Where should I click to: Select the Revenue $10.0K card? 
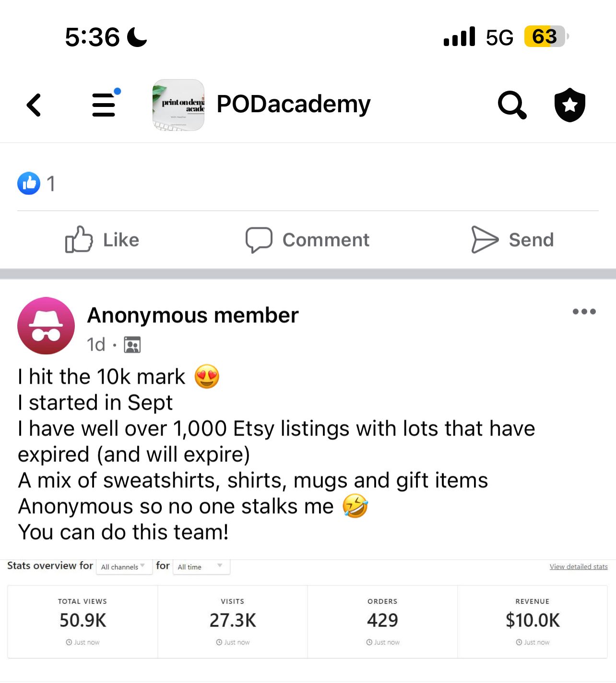(533, 622)
